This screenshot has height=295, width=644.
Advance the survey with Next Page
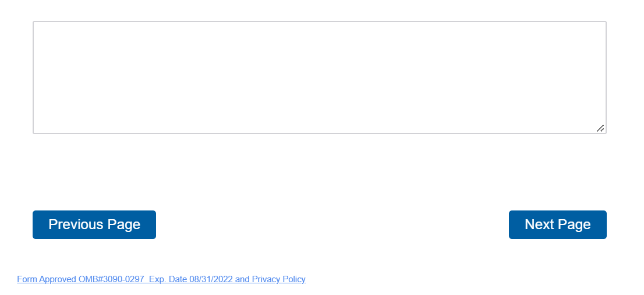pyautogui.click(x=557, y=224)
